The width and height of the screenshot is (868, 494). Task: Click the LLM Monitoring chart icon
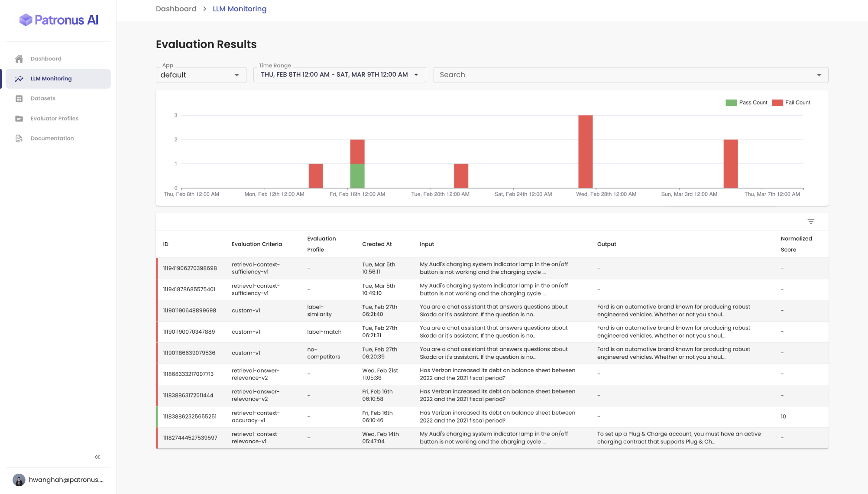[19, 79]
